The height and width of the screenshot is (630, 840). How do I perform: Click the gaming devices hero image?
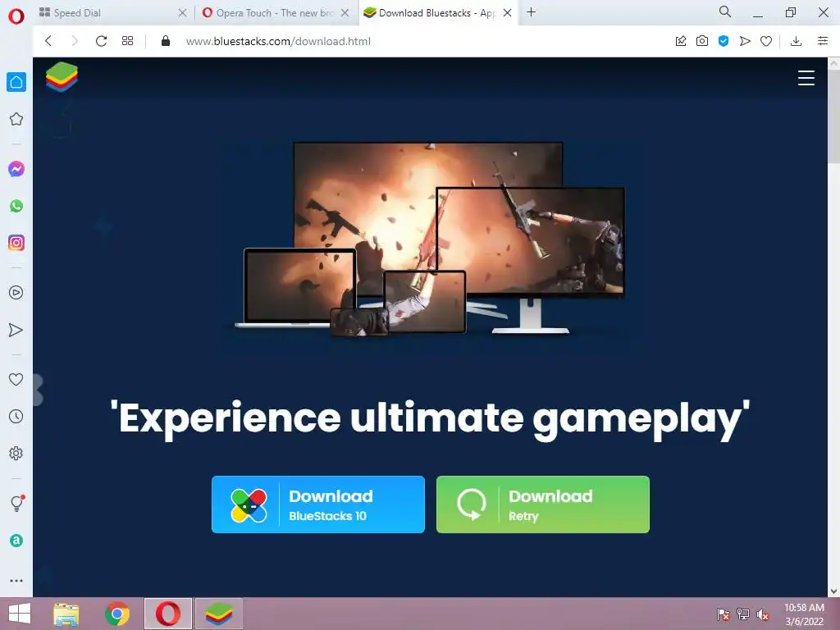(430, 239)
